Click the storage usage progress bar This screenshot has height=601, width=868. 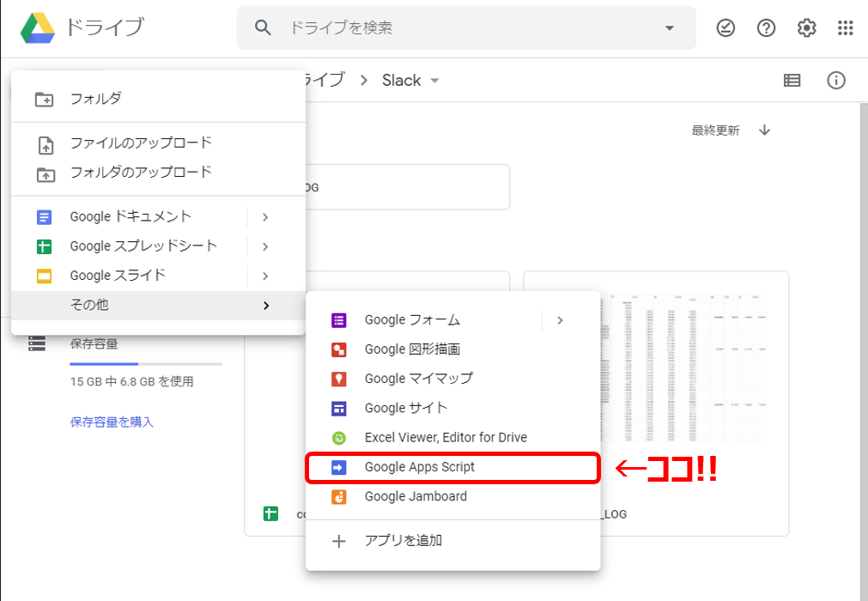click(146, 364)
